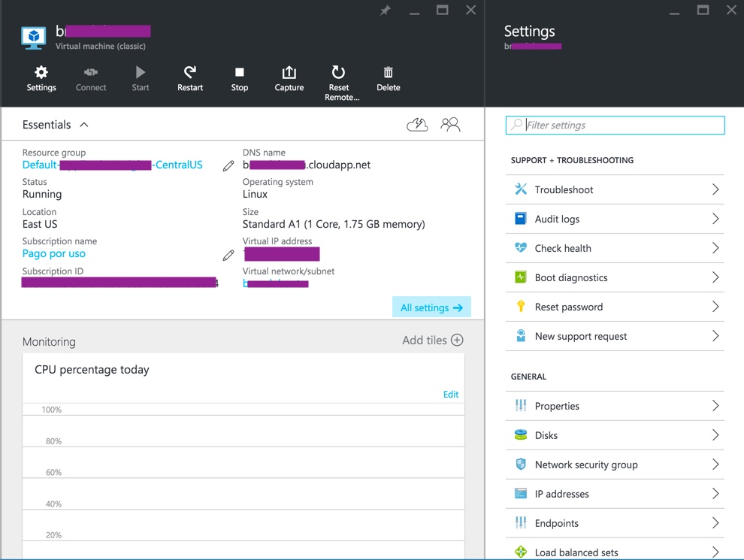The width and height of the screenshot is (744, 560).
Task: Click the Restart virtual machine icon
Action: [190, 73]
